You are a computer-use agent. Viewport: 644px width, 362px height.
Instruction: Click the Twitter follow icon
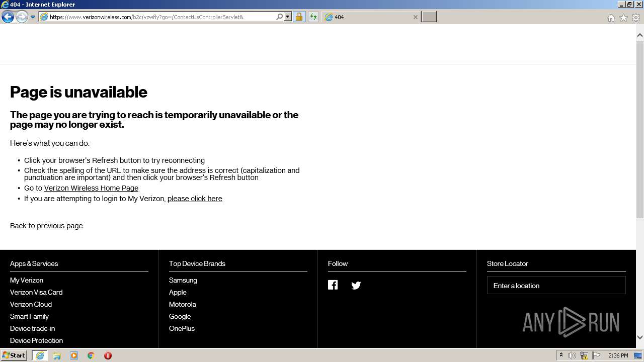click(x=356, y=286)
